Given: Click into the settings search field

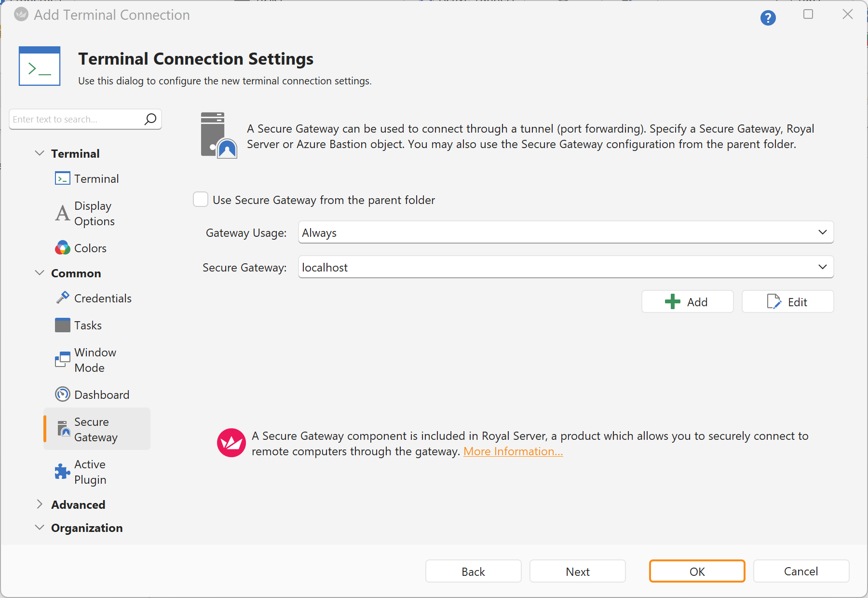Looking at the screenshot, I should pyautogui.click(x=77, y=119).
